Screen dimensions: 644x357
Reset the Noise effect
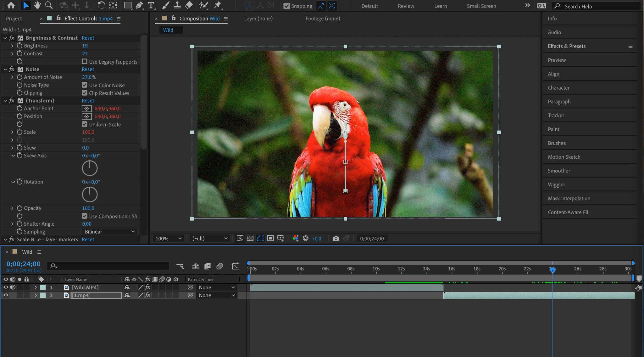88,69
